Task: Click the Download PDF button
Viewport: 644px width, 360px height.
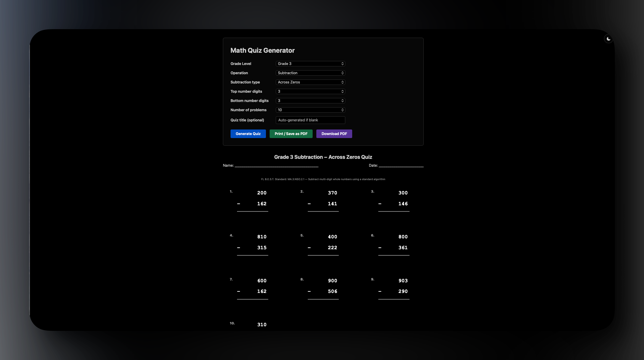Action: coord(334,134)
